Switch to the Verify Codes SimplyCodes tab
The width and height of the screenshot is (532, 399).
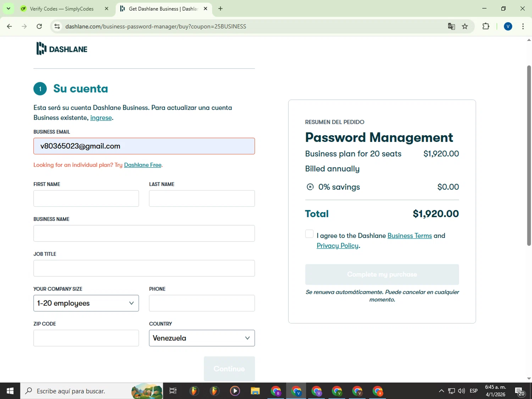tap(62, 9)
